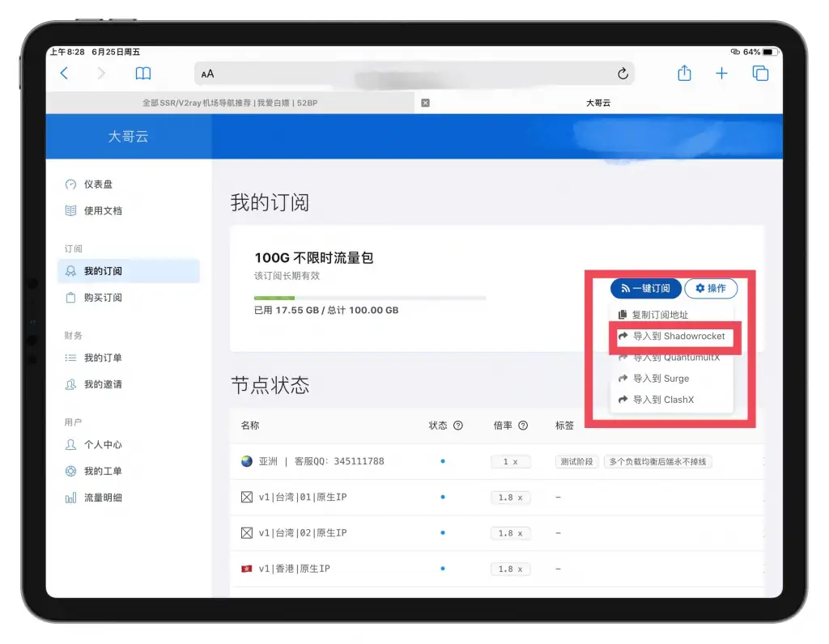Viewport: 829px width, 644px height.
Task: Click the node name v1|香港|原生IP
Action: coord(295,569)
